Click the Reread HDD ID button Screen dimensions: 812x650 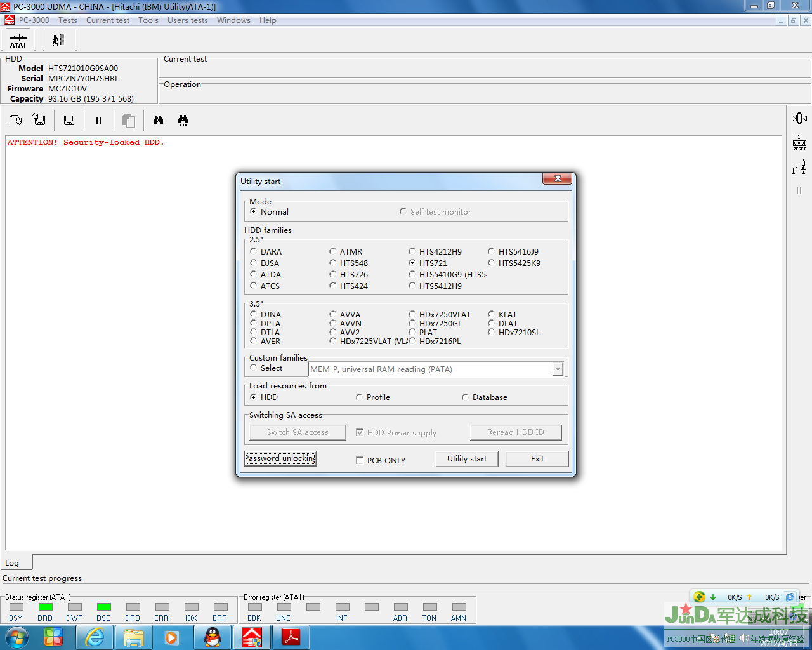click(516, 432)
